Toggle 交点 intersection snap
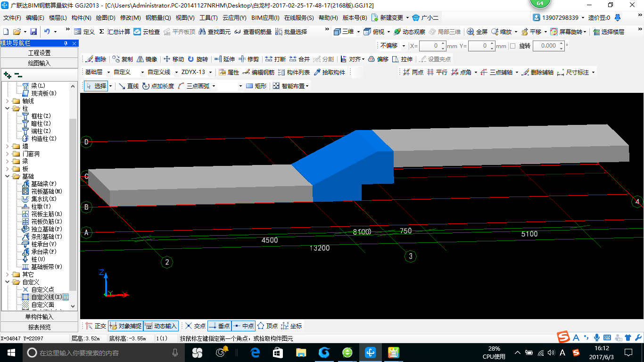 [x=195, y=326]
